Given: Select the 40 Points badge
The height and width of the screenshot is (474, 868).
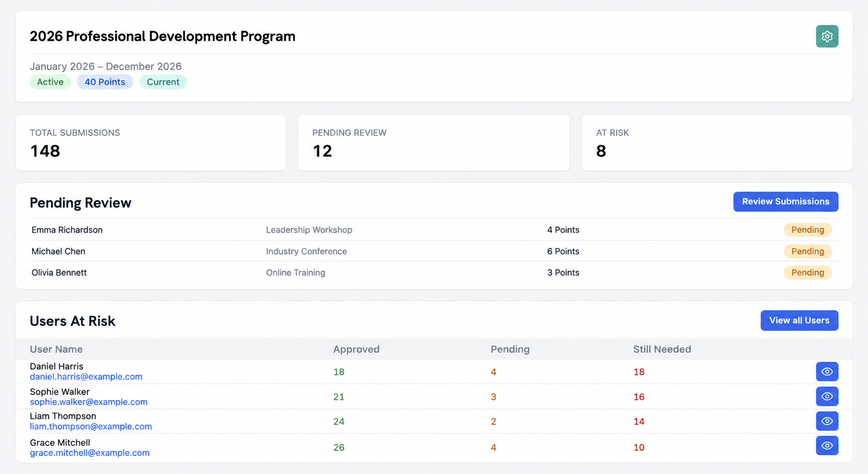Looking at the screenshot, I should point(105,82).
